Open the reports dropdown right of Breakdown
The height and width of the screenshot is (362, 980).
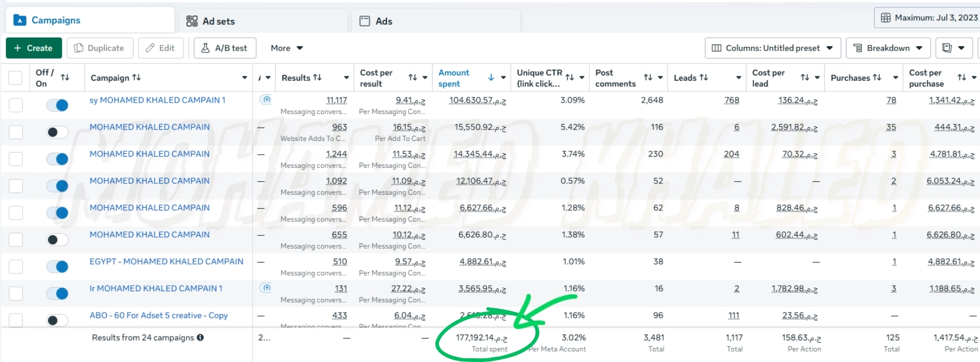coord(954,48)
